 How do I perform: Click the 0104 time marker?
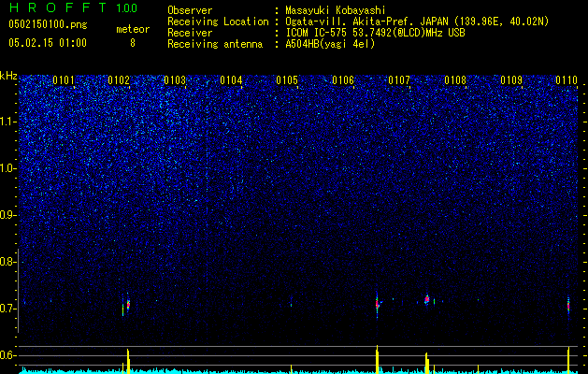tap(231, 79)
